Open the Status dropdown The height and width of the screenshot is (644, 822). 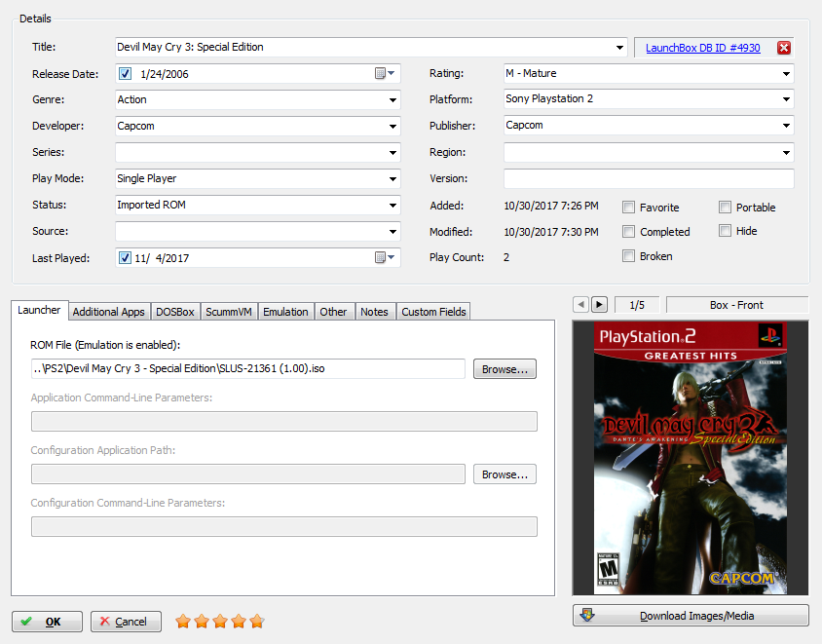tap(392, 205)
